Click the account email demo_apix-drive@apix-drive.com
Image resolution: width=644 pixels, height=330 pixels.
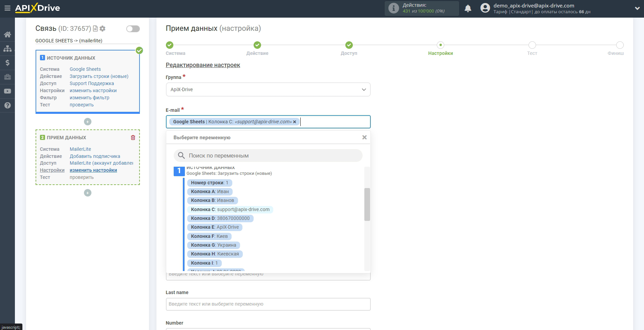point(534,5)
